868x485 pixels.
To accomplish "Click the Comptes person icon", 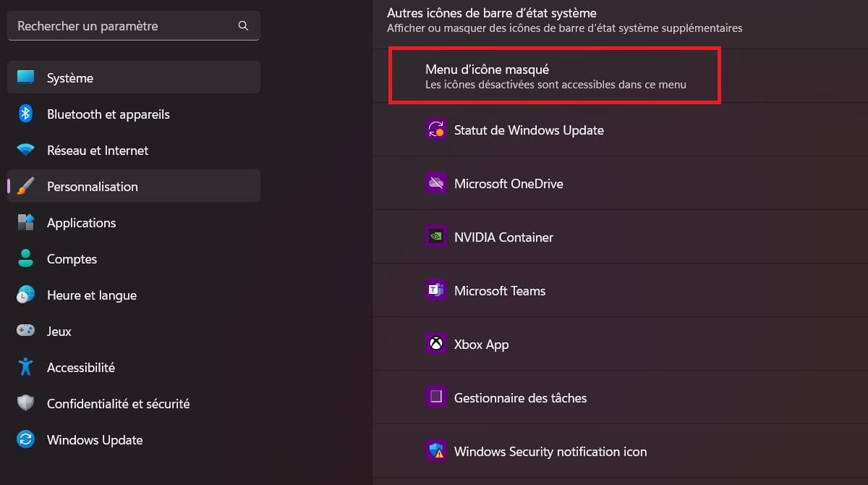I will (x=26, y=258).
